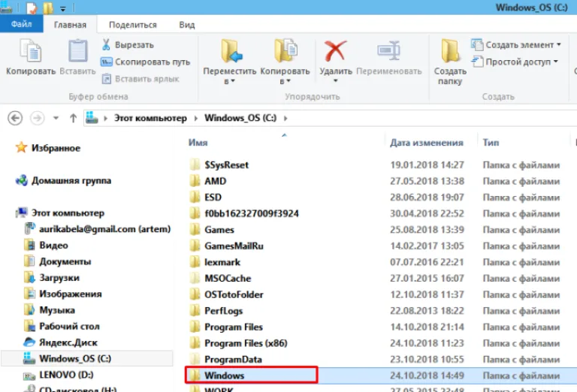The image size is (577, 392).
Task: Open Videos (Видео) in the sidebar
Action: [x=46, y=246]
